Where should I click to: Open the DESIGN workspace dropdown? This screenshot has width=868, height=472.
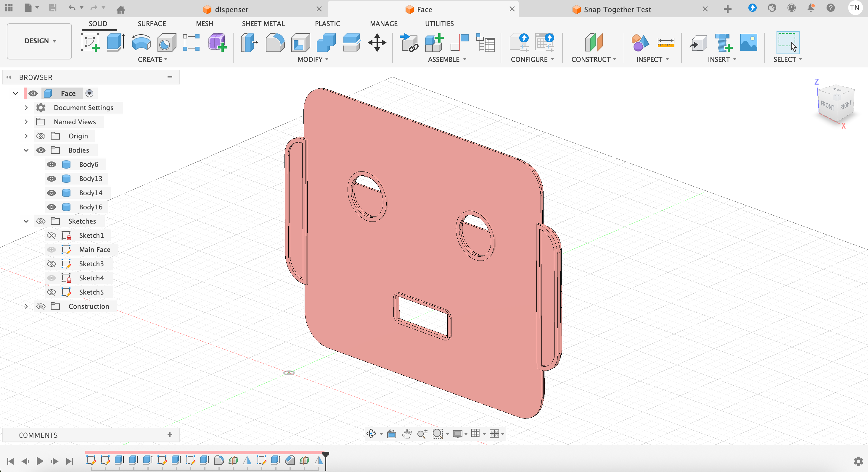point(39,41)
